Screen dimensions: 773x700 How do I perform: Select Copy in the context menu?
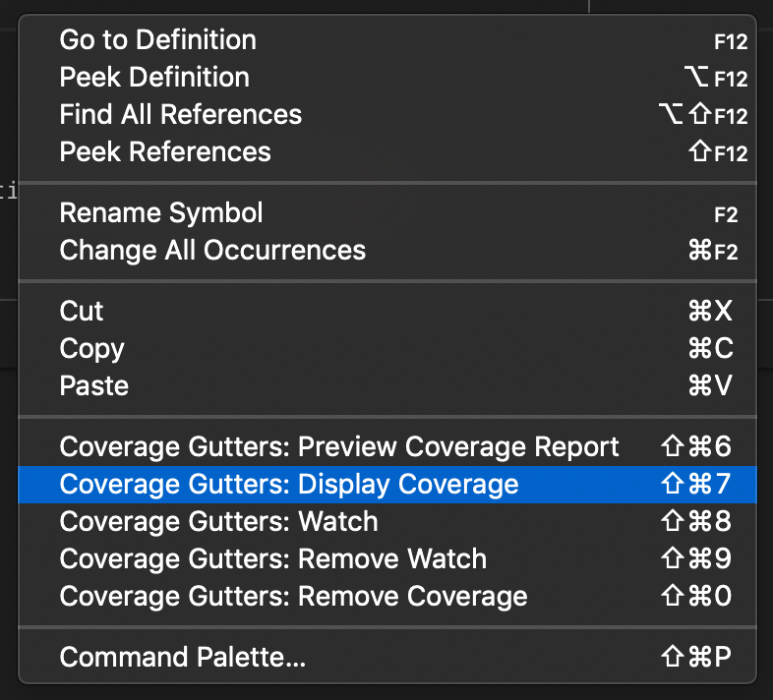(91, 349)
